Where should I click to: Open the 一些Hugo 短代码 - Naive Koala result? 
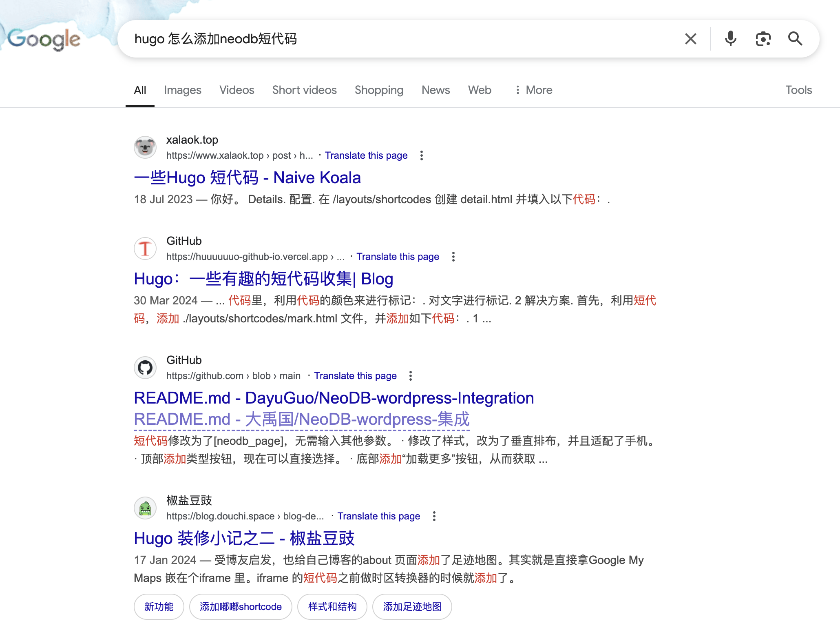247,178
